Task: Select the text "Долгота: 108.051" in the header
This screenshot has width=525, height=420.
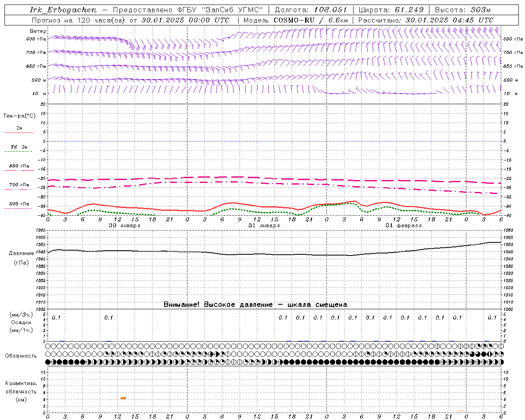Action: (311, 10)
